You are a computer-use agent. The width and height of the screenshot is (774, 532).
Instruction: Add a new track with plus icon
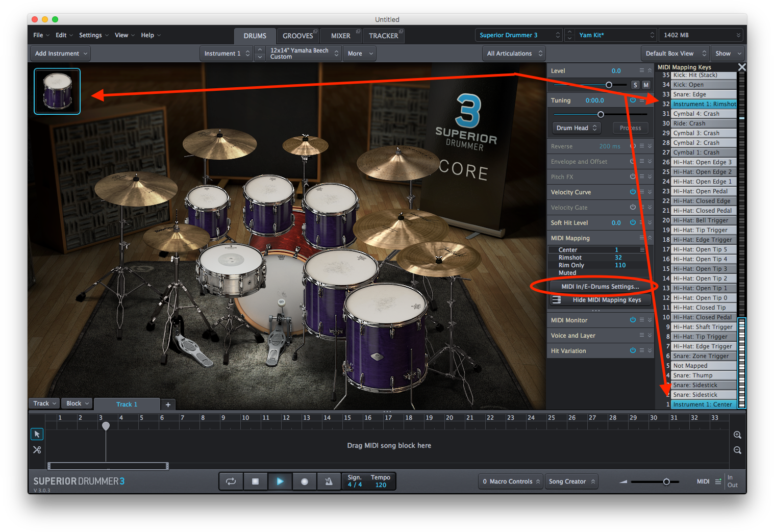pyautogui.click(x=168, y=404)
